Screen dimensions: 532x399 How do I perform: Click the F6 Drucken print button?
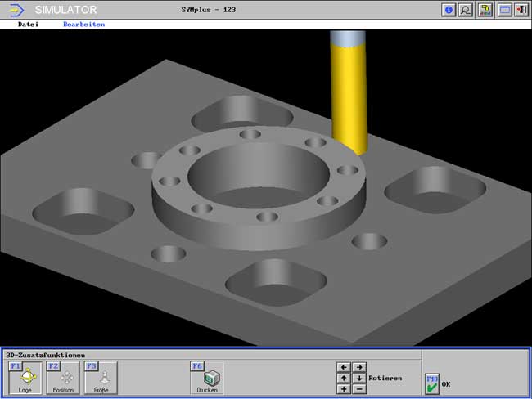(207, 378)
